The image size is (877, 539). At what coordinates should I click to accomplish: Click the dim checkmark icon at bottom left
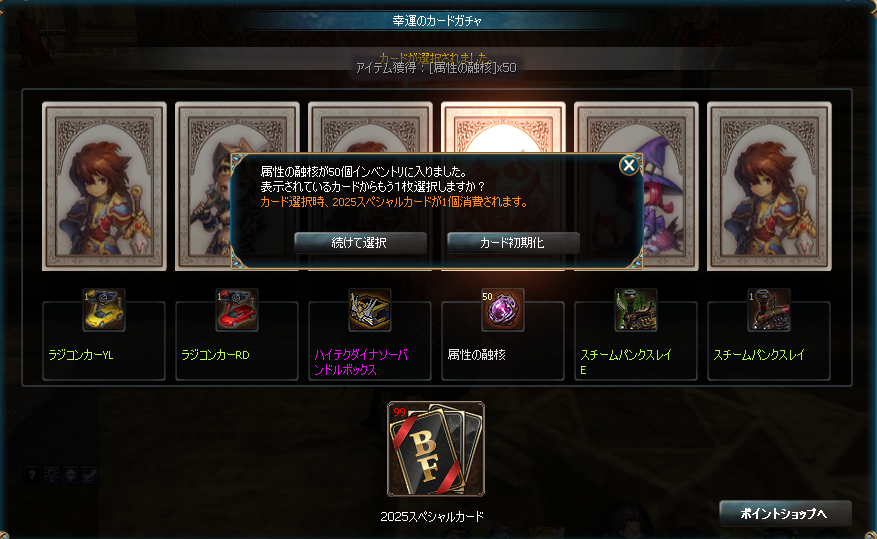pos(89,475)
